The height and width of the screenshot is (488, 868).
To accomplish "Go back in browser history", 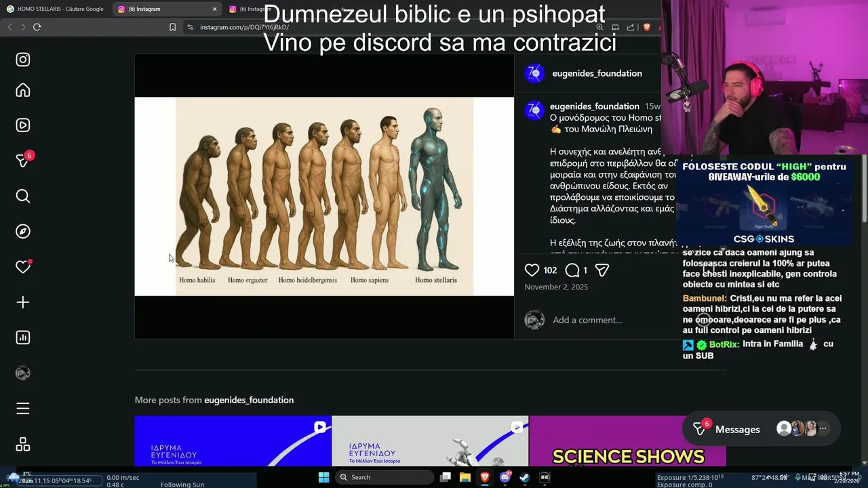I will tap(9, 27).
